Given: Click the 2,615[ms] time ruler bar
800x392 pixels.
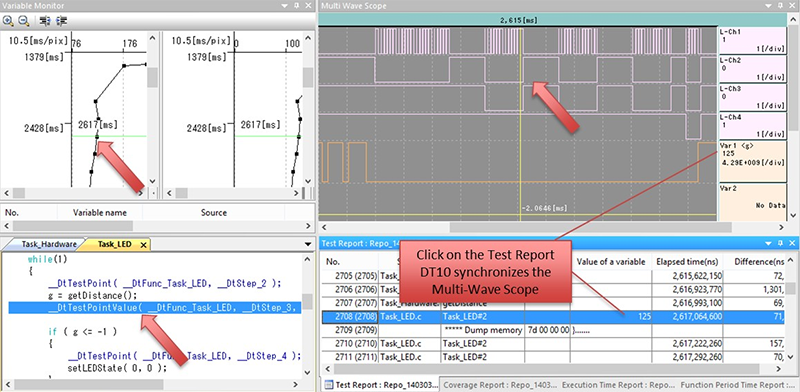Looking at the screenshot, I should (518, 20).
